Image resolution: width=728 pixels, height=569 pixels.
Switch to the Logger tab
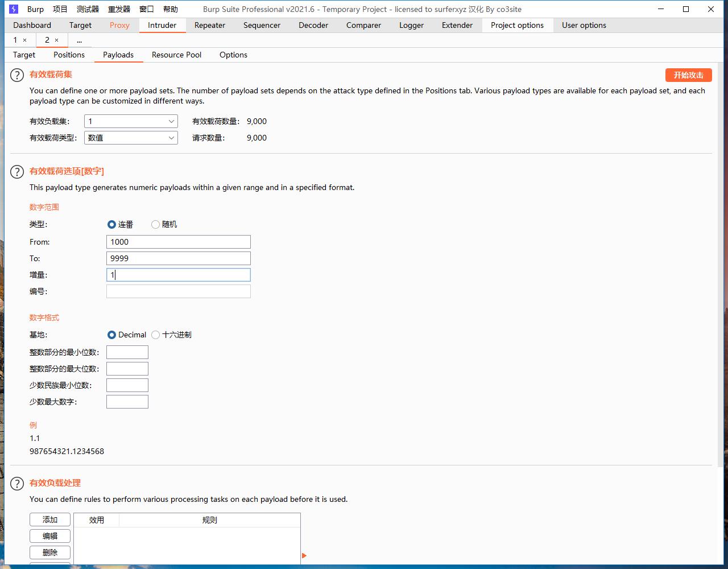pos(411,25)
